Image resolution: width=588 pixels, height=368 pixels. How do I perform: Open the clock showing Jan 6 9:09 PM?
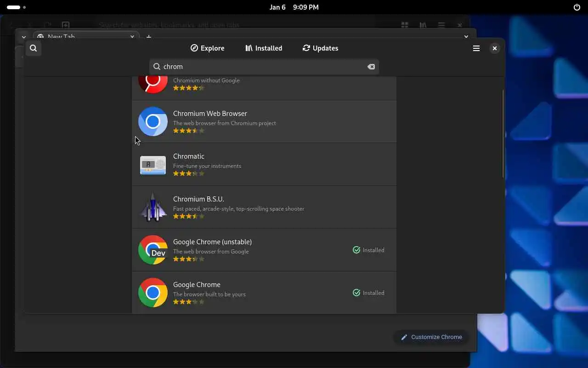coord(294,7)
